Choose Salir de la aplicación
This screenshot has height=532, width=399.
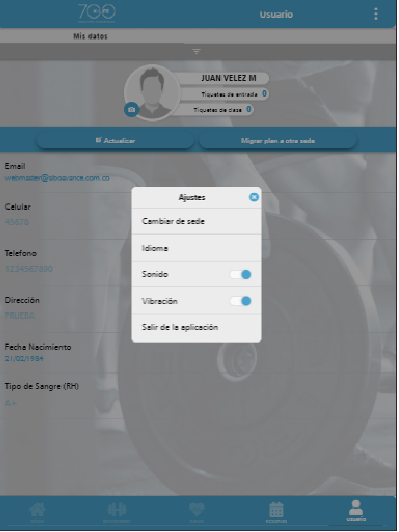point(196,327)
